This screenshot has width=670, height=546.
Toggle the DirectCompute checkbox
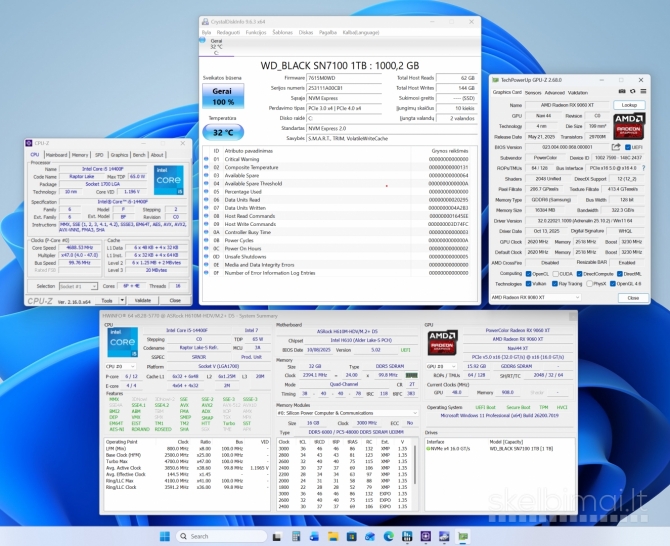[579, 274]
